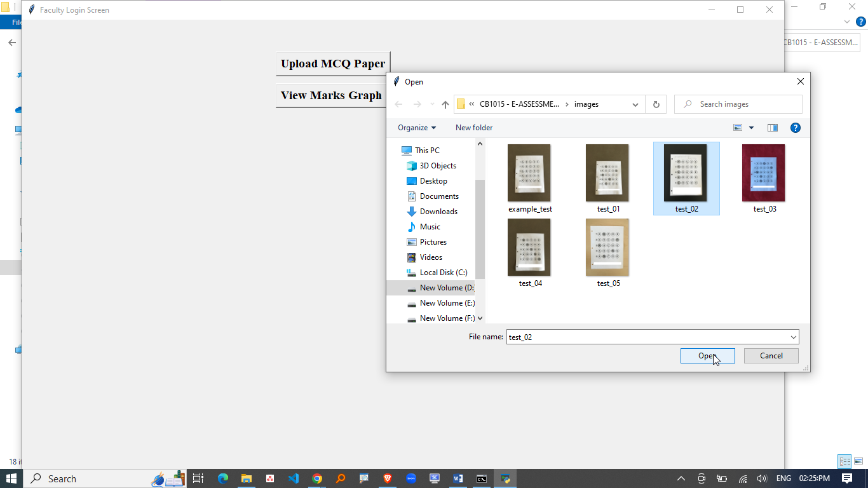The image size is (868, 488).
Task: Open the Organize menu
Action: 417,128
